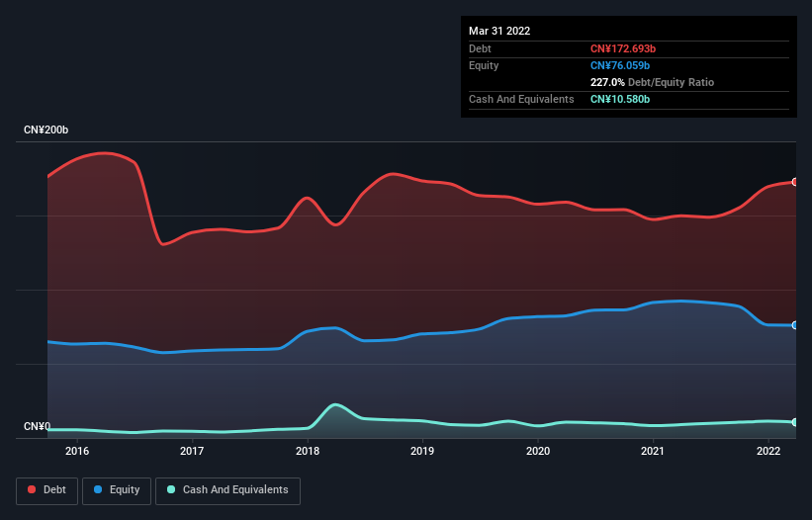Click the Mar 31 2022 tooltip date
This screenshot has width=812, height=520.
click(x=499, y=31)
